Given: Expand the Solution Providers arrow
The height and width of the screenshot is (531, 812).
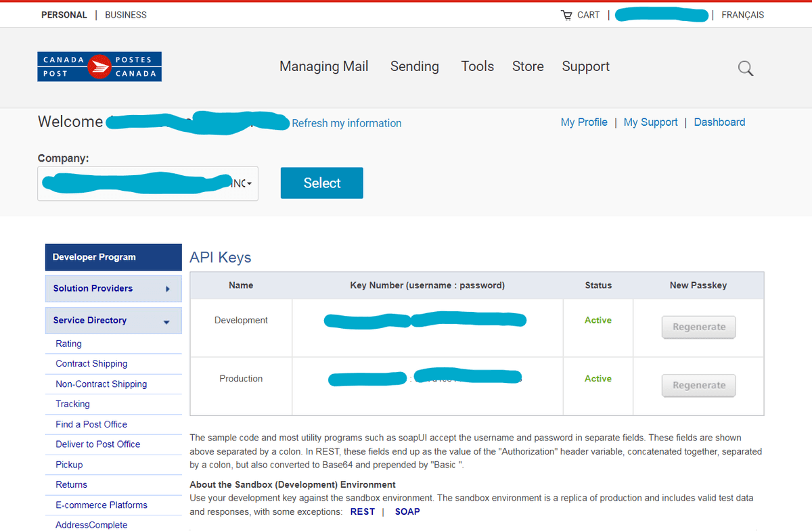Looking at the screenshot, I should point(168,289).
